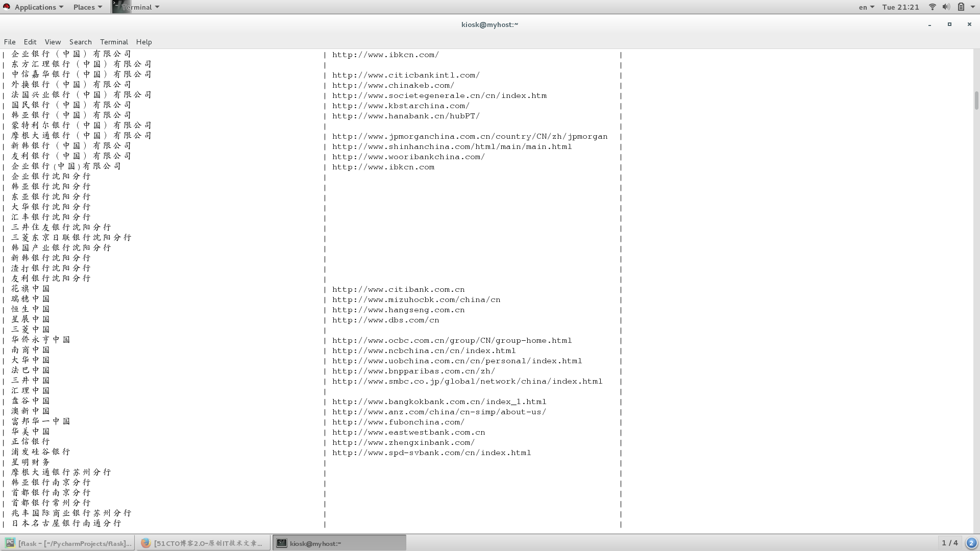Click the smbc.co.jp URL

(x=468, y=381)
